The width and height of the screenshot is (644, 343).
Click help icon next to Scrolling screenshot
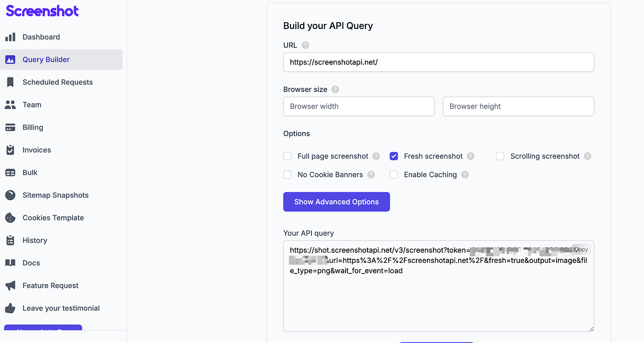click(x=587, y=156)
